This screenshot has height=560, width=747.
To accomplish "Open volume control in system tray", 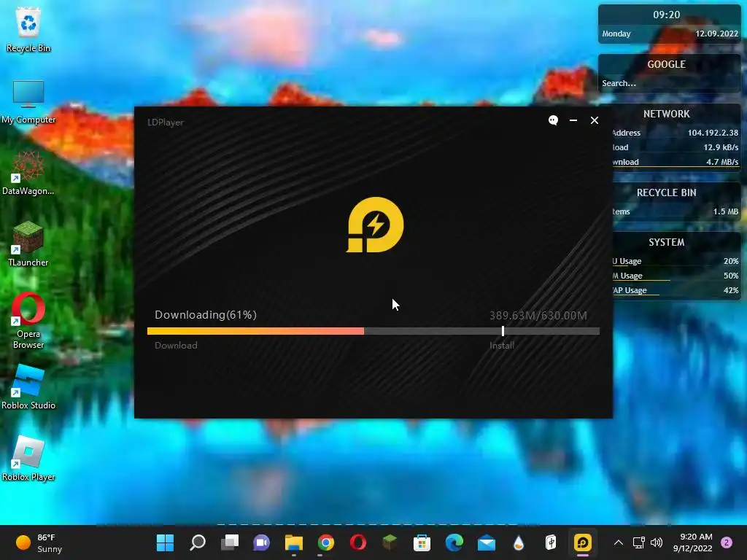I will pos(657,542).
